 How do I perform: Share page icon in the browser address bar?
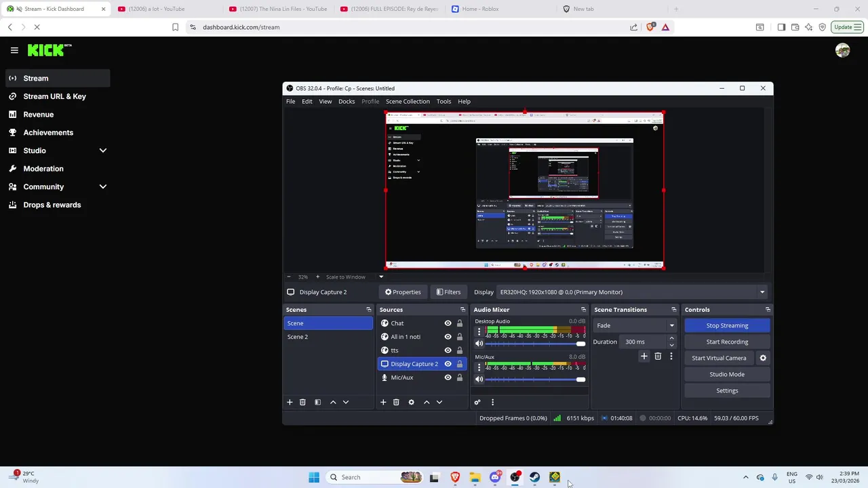633,27
